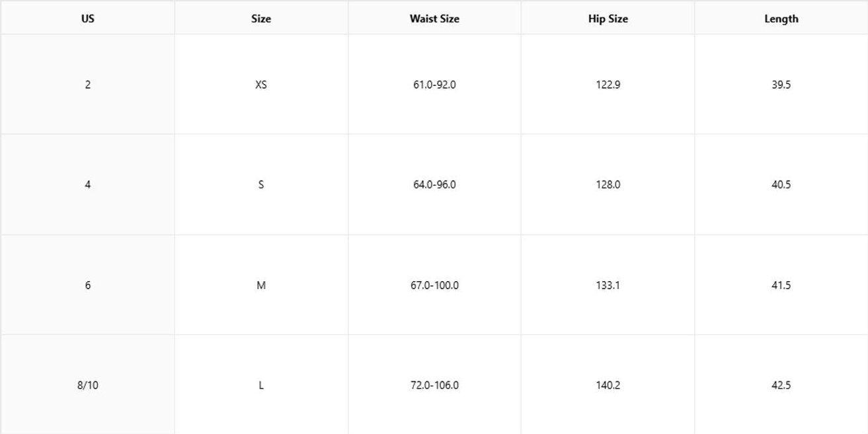Click the Length column header
This screenshot has width=868, height=434.
pos(781,19)
